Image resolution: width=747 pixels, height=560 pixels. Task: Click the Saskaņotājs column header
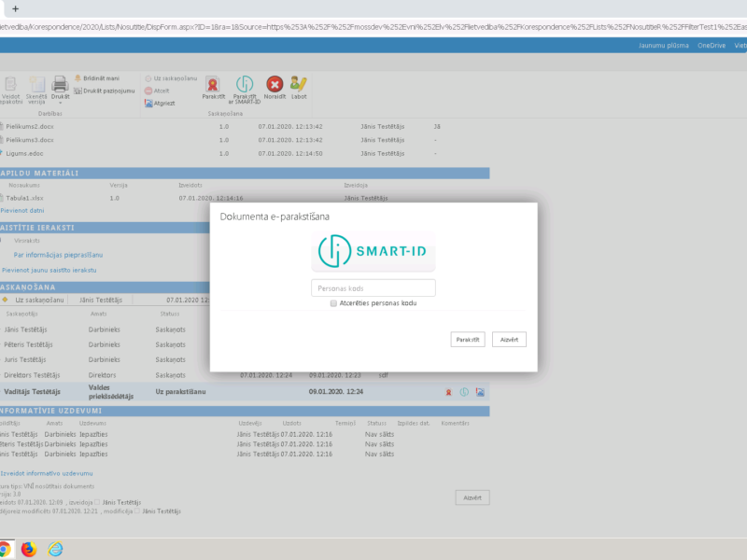click(x=21, y=314)
